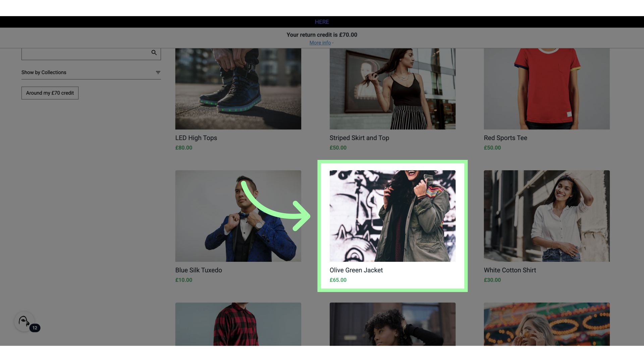This screenshot has width=644, height=362.
Task: Click the £50.00 price under Red Sports Tee
Action: pos(492,148)
